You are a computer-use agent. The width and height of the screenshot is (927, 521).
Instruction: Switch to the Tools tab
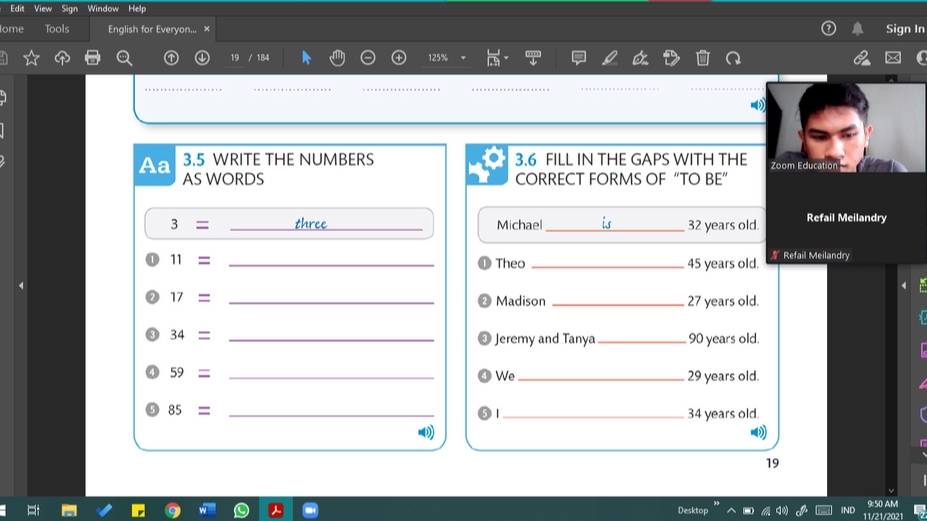57,28
